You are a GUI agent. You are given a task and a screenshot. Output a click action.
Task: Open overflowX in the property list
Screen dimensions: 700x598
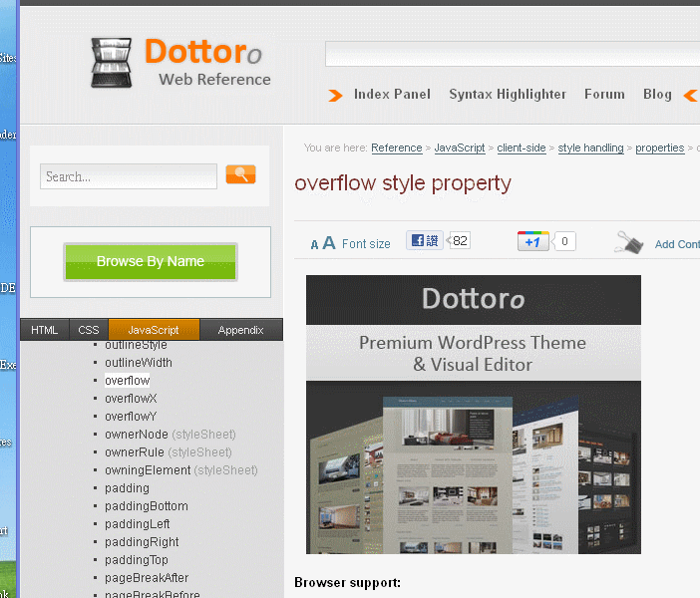[131, 398]
